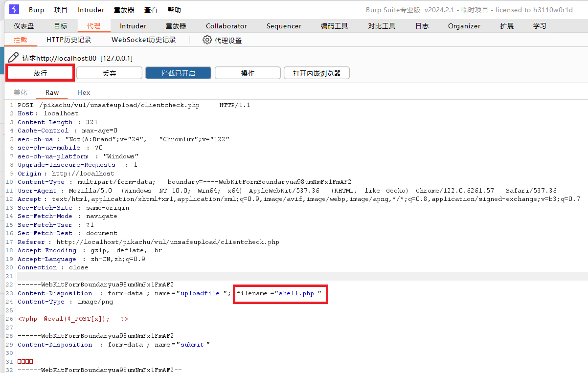Open the 对比工具 tab
The width and height of the screenshot is (588, 373).
pos(382,26)
